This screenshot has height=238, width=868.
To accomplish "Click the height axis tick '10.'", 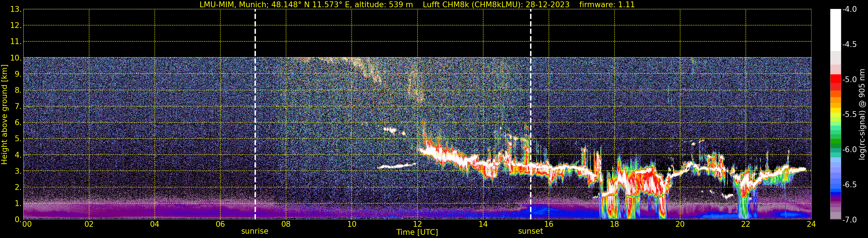I will click(16, 58).
